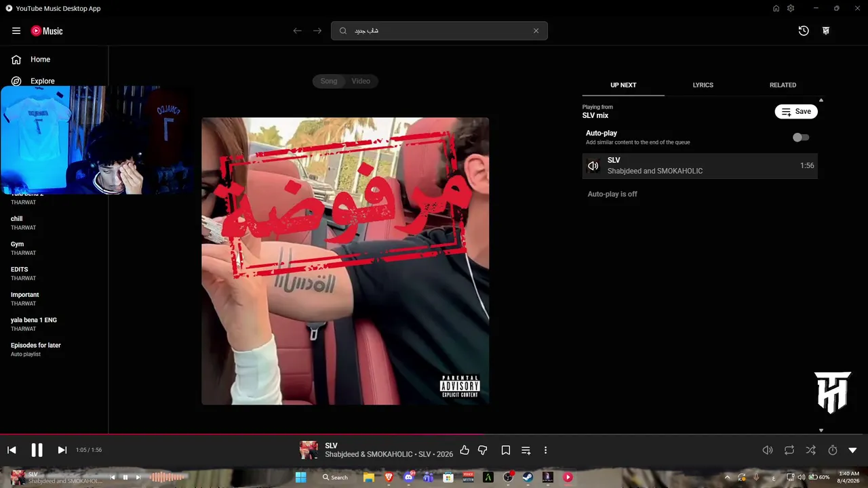Open the taskbar clock and date
This screenshot has width=868, height=488.
849,477
